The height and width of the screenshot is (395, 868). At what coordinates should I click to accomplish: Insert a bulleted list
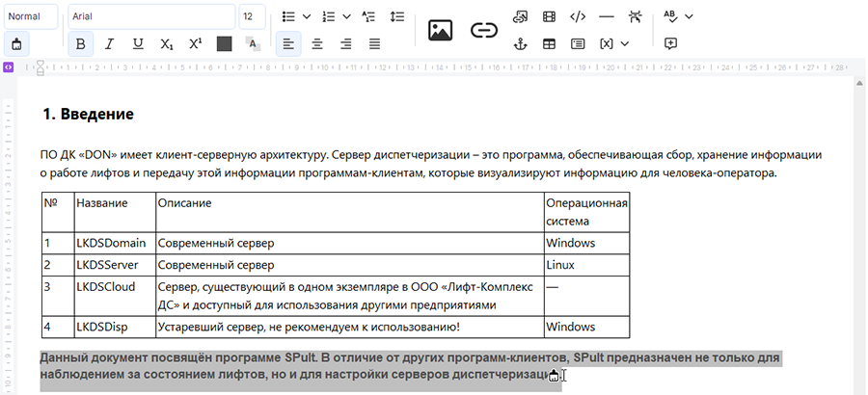(x=288, y=16)
